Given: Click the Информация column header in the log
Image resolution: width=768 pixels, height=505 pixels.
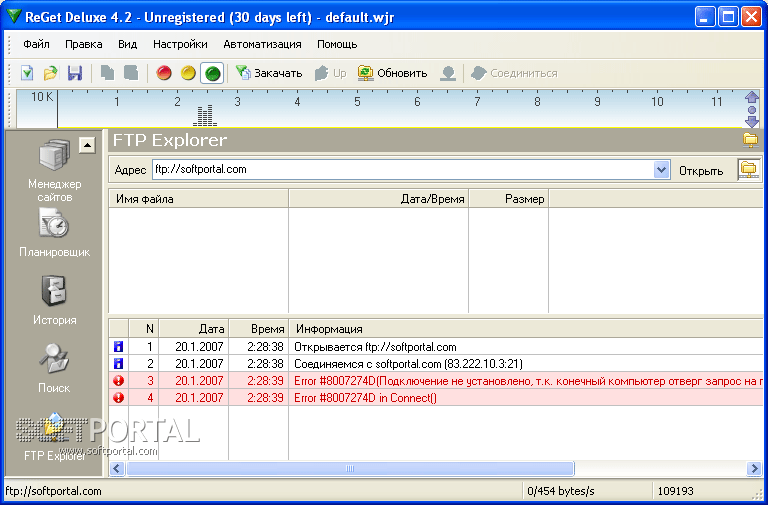Looking at the screenshot, I should 526,329.
